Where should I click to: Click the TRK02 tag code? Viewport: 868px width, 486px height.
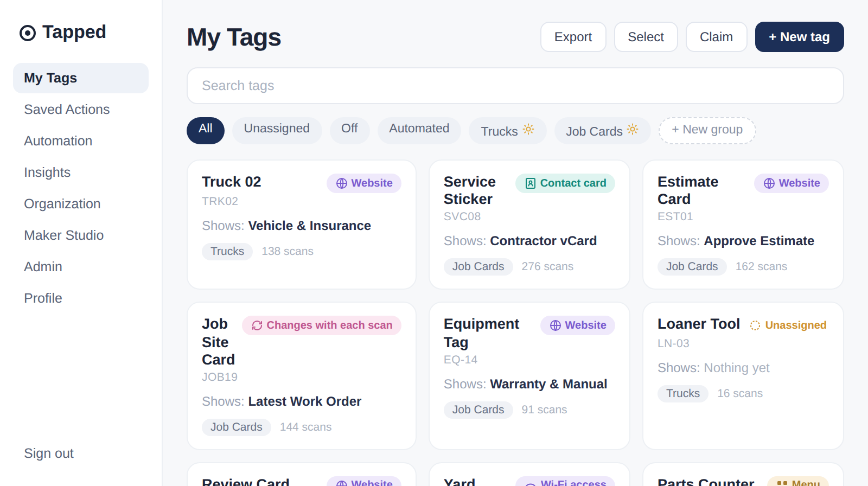pos(220,201)
